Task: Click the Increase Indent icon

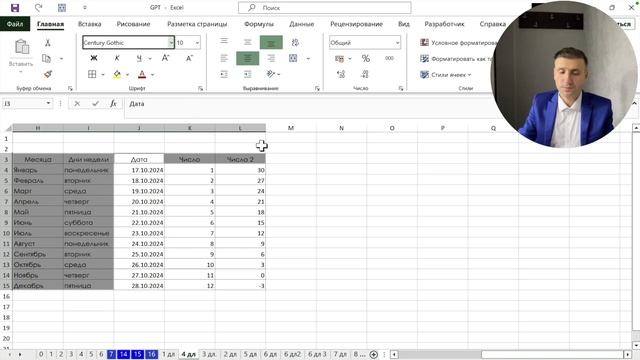Action: (x=248, y=74)
